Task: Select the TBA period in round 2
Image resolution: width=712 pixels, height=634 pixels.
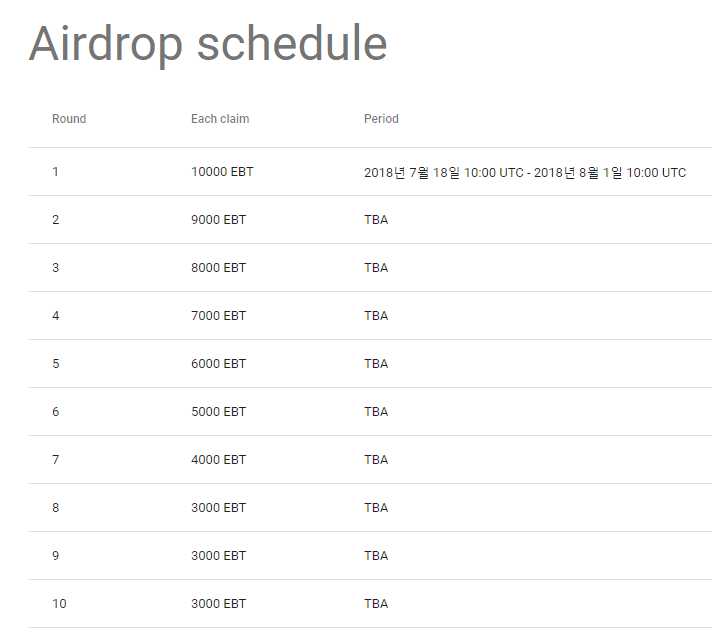Action: pos(376,220)
